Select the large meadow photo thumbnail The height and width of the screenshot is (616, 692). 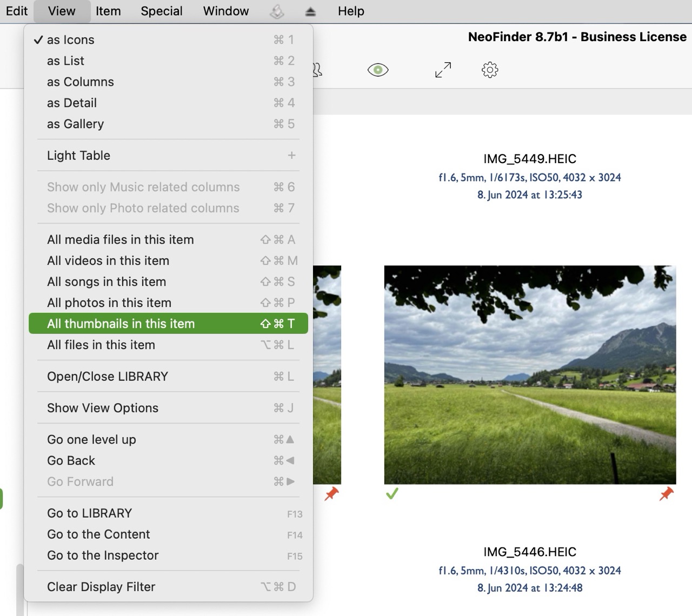click(x=530, y=374)
